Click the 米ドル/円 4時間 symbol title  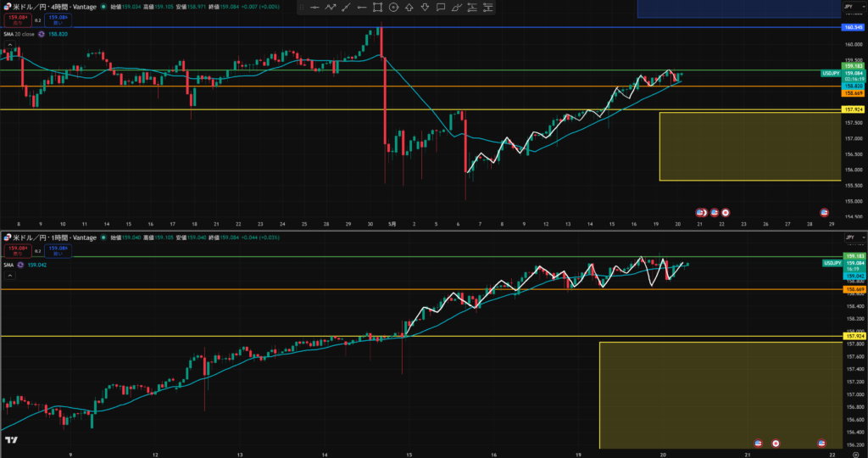tap(54, 7)
